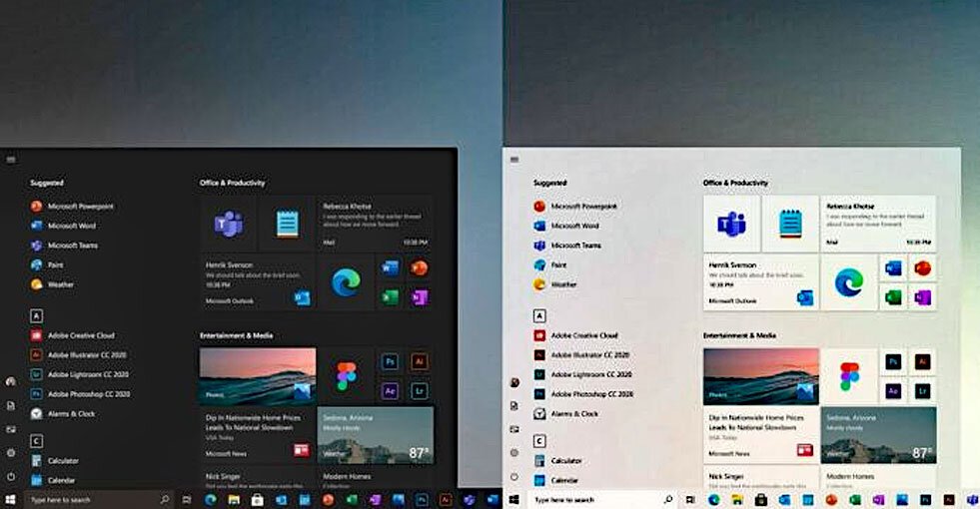
Task: Click Entertainment & Media header in dark Start menu
Action: 236,335
